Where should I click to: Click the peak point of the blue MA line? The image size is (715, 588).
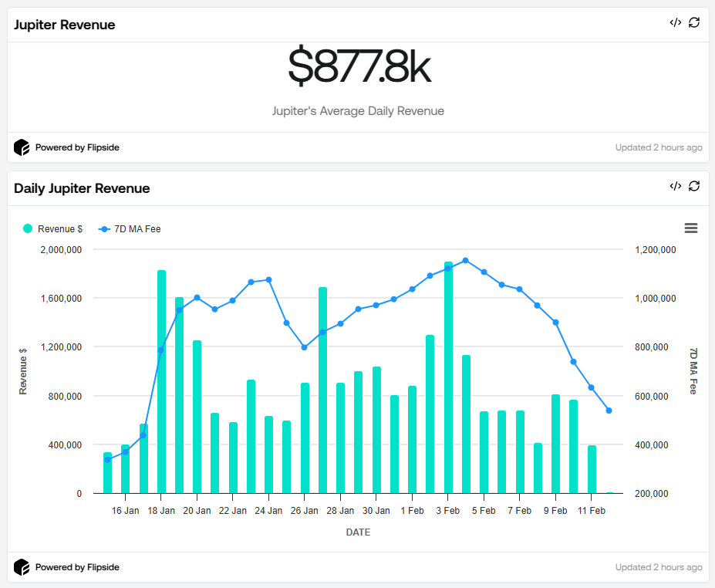pyautogui.click(x=465, y=261)
